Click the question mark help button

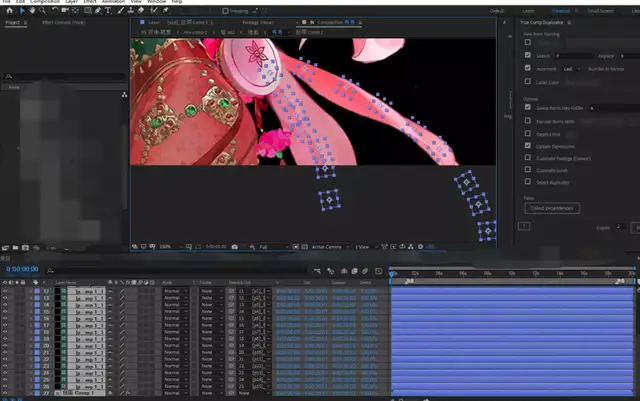pos(524,226)
